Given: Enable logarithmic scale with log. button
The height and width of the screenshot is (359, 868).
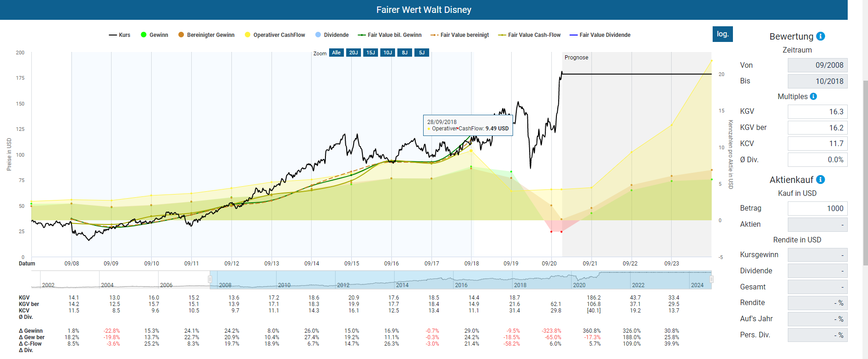Looking at the screenshot, I should (x=722, y=34).
